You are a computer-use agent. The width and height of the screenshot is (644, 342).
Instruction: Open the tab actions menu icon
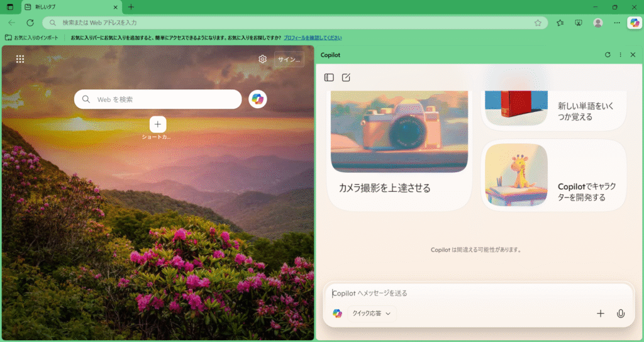point(10,7)
